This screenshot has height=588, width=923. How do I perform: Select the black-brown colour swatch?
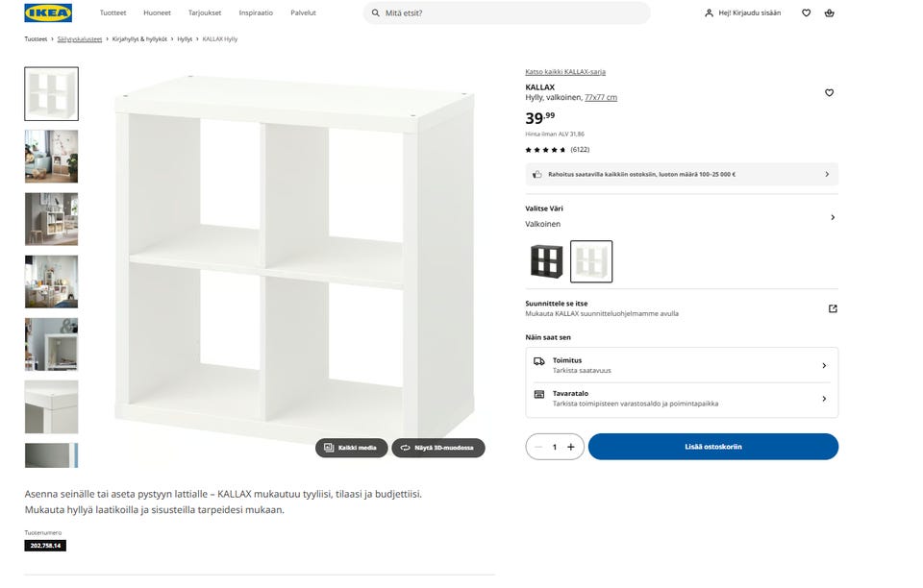pos(546,261)
